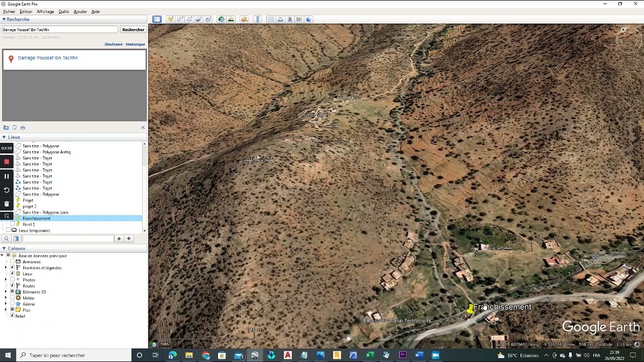Click the printer icon below search results
The height and width of the screenshot is (362, 644).
[23, 128]
